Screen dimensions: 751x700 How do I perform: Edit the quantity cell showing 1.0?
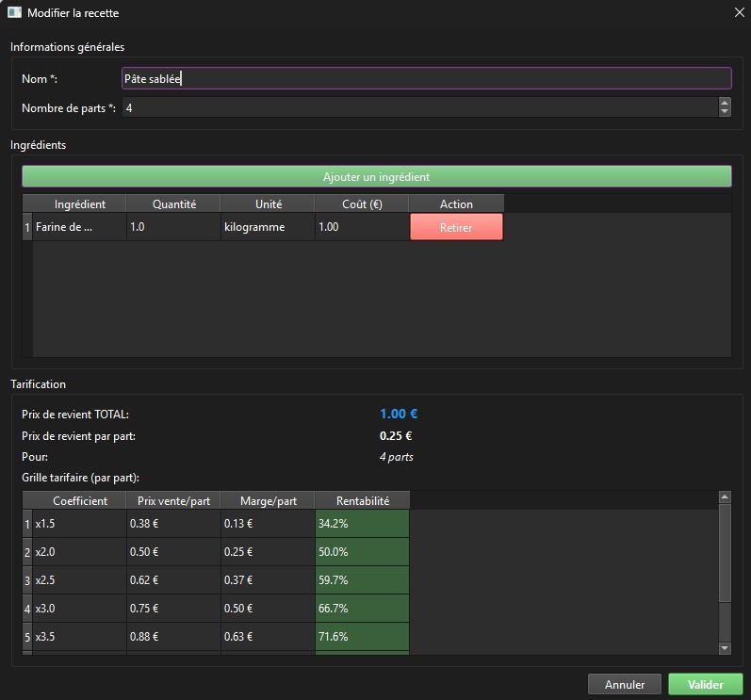coord(173,227)
